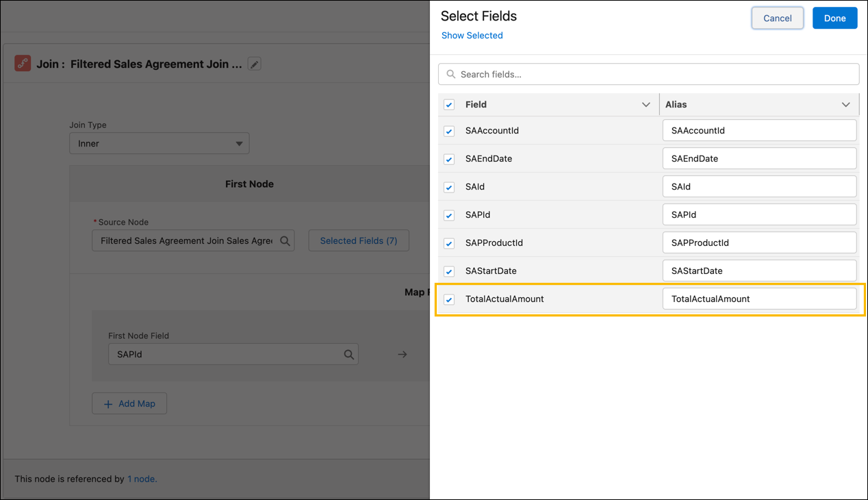Uncheck the SAPProductId field

449,243
